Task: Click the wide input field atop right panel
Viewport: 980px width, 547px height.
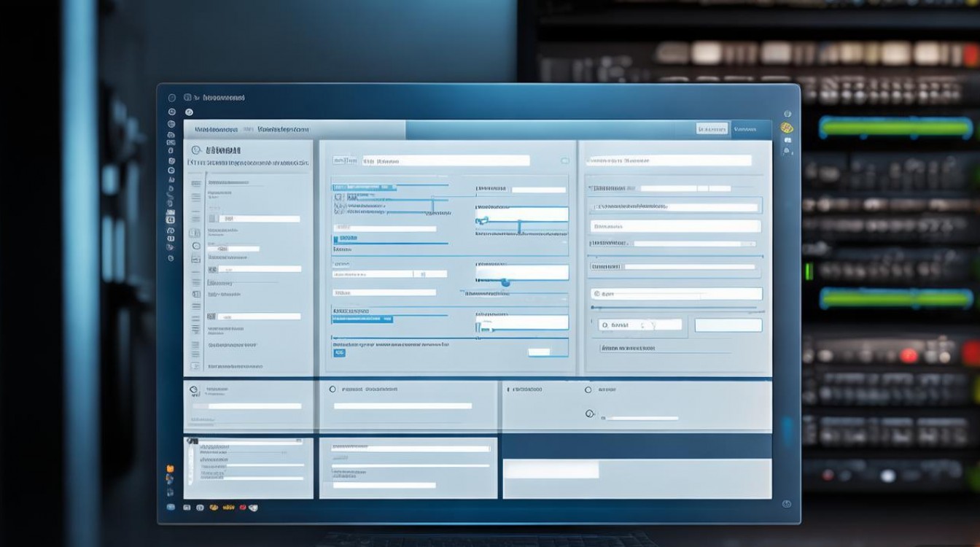Action: pos(669,160)
